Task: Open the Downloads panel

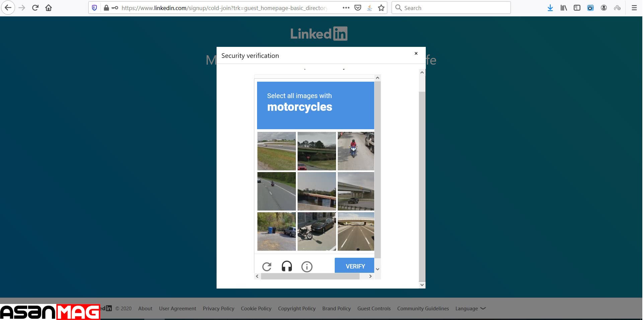Action: tap(550, 8)
